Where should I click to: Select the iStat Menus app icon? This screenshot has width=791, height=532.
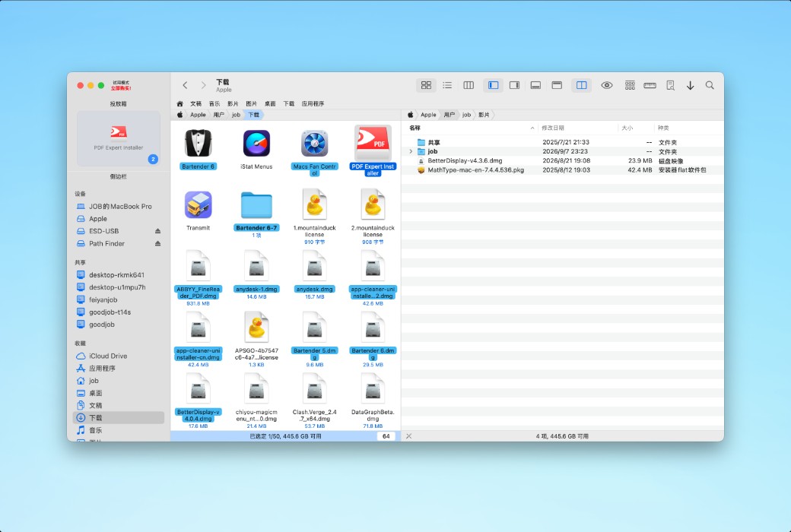(256, 144)
